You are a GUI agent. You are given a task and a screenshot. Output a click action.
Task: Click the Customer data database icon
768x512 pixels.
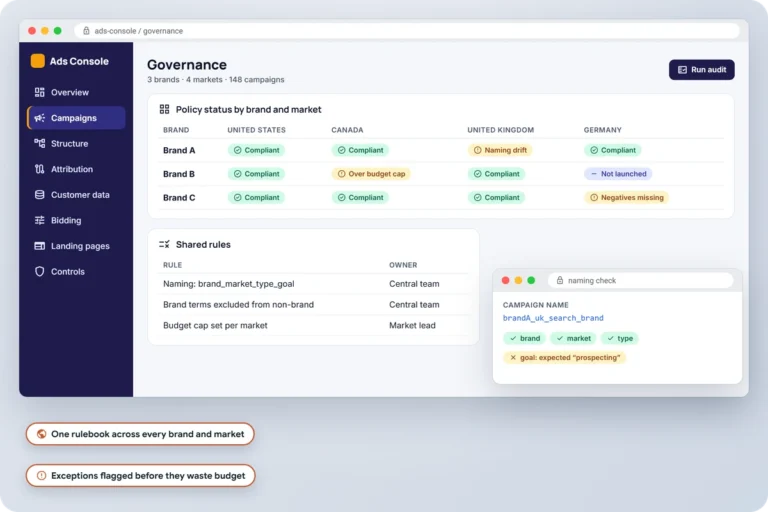pyautogui.click(x=40, y=195)
